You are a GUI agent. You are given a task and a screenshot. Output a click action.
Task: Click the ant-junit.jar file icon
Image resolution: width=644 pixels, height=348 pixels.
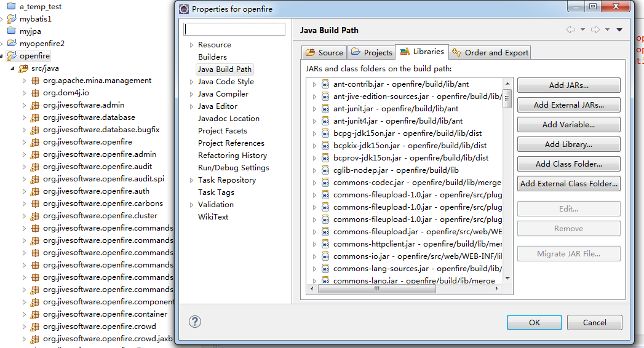(325, 109)
